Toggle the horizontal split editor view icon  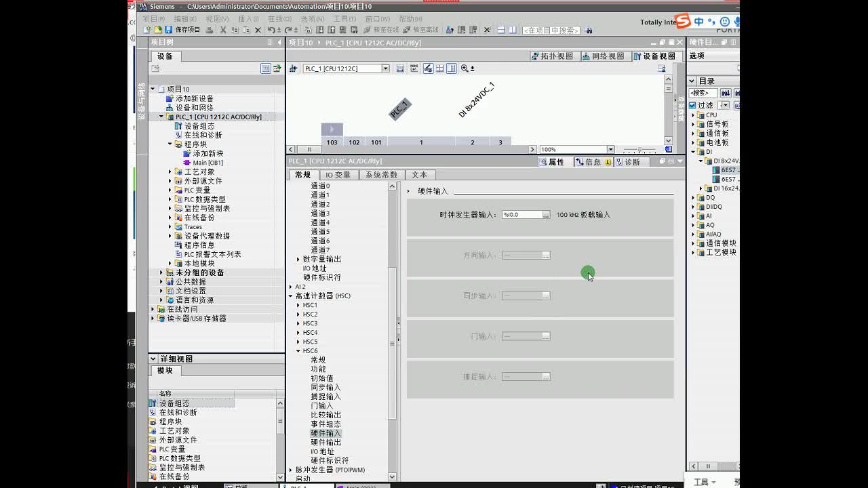[x=500, y=29]
